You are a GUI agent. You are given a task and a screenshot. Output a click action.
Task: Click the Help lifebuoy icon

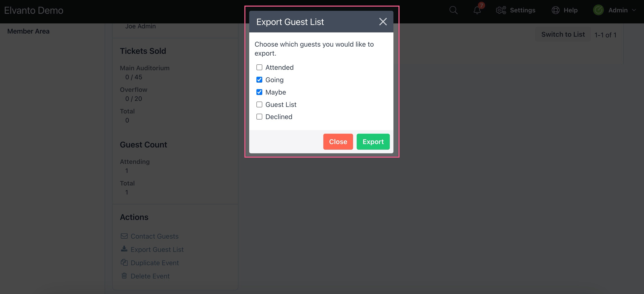point(555,10)
